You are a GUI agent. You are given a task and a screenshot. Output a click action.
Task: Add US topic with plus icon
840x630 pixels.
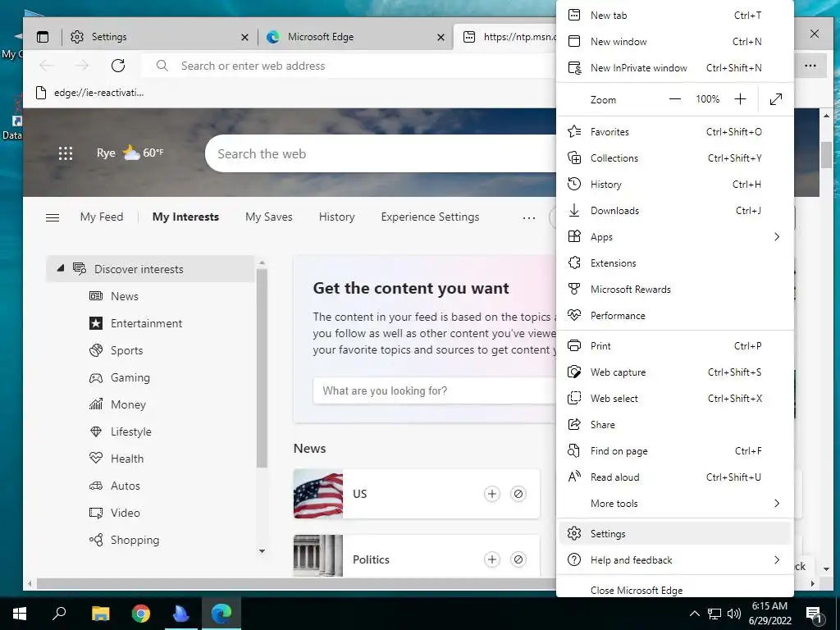coord(492,493)
